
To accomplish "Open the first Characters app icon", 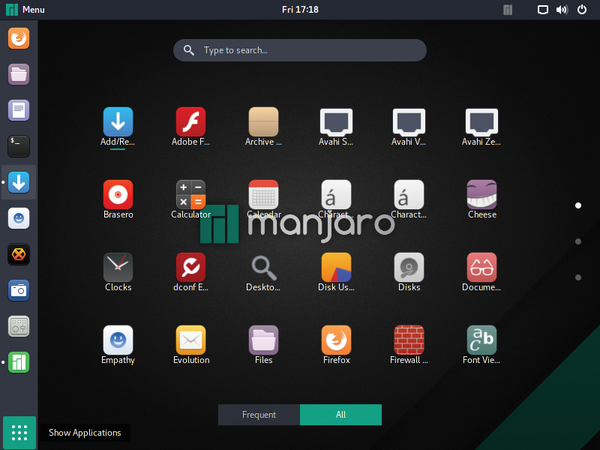I will [x=336, y=195].
